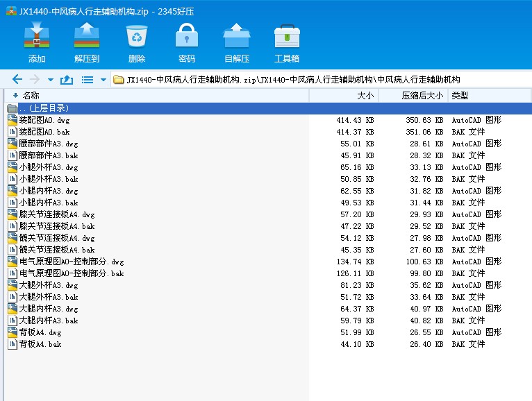The width and height of the screenshot is (532, 401).
Task: Click the dwg icon of 装配图A0.dwg
Action: (x=13, y=120)
